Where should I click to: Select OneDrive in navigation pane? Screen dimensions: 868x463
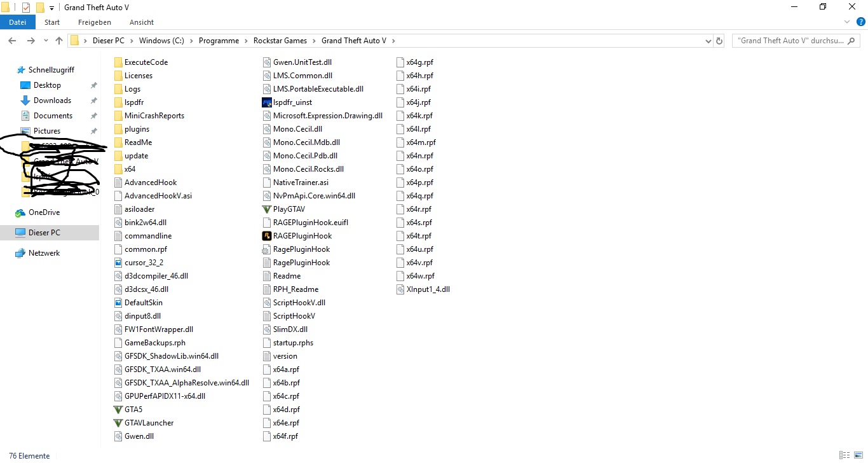point(44,212)
